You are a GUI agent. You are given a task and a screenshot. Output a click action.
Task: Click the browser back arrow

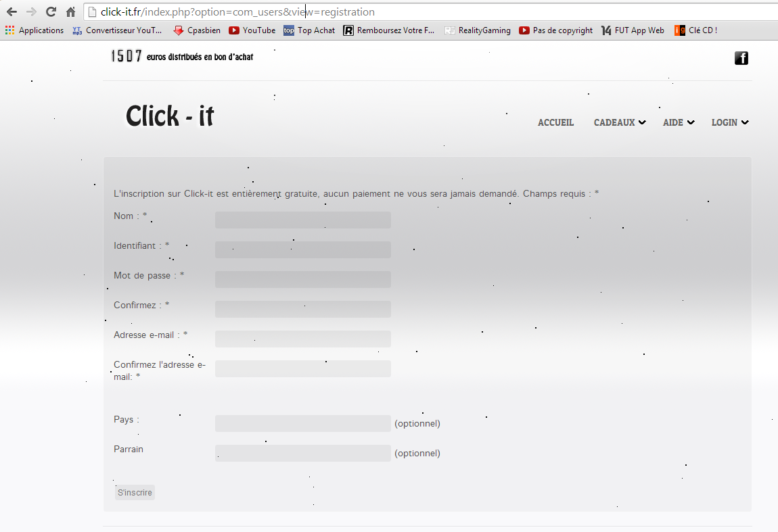12,12
